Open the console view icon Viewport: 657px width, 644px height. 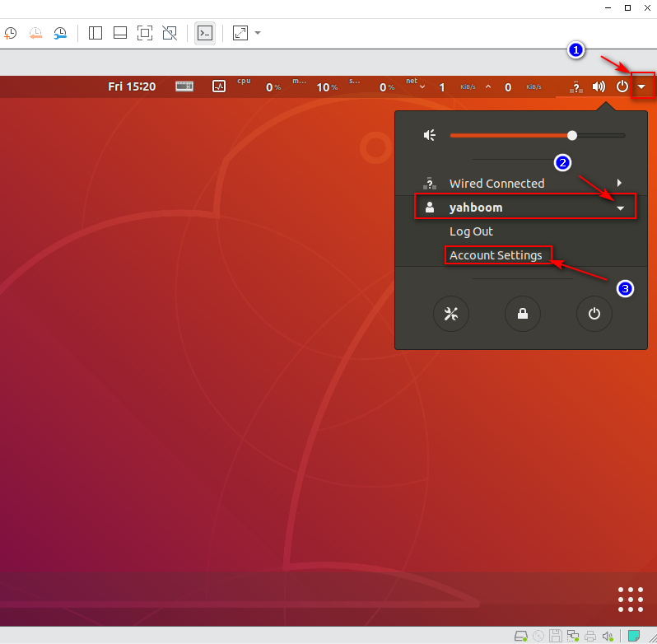[205, 33]
